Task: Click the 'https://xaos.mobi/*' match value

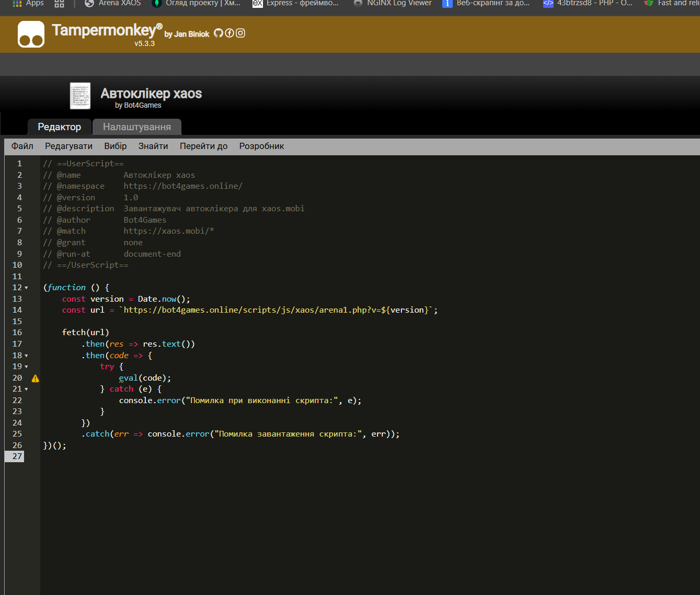Action: pos(169,231)
